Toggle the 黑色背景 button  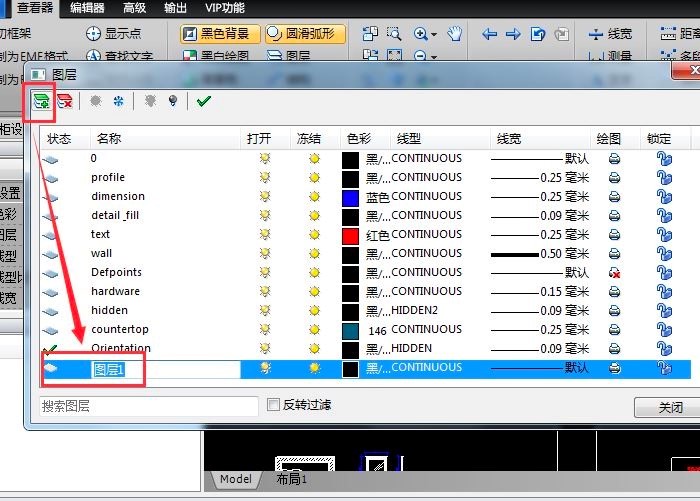tap(220, 34)
